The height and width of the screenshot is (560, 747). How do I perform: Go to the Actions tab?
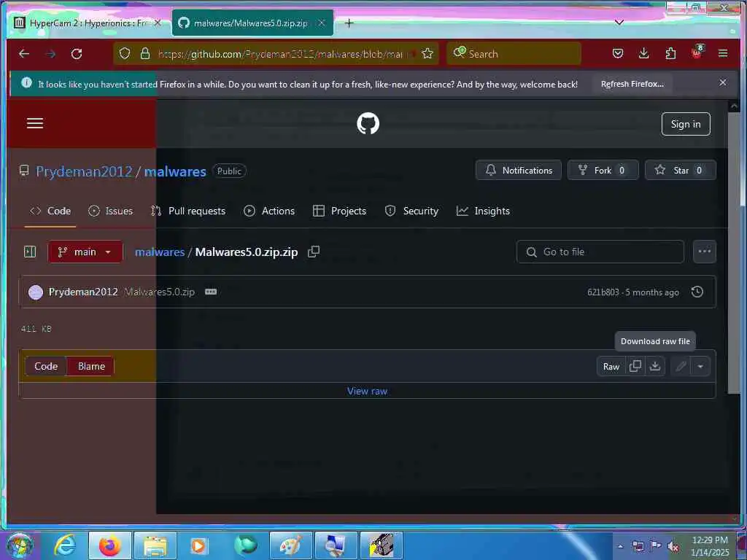(269, 211)
